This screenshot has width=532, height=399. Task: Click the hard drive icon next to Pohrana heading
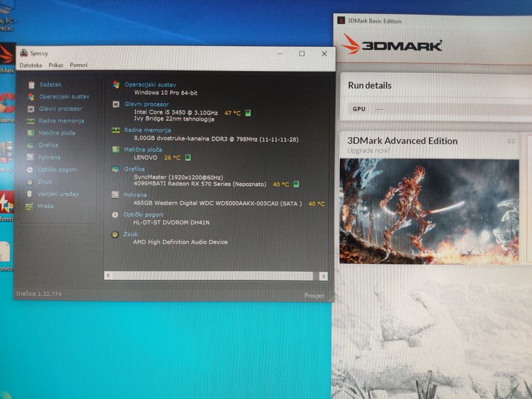coord(115,194)
